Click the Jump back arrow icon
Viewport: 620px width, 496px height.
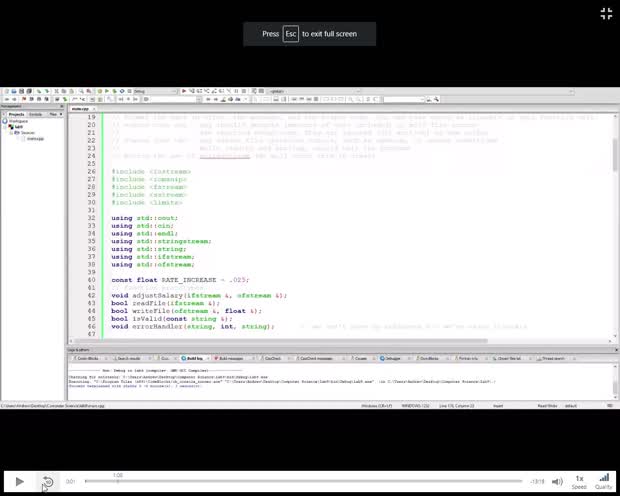pos(7,99)
